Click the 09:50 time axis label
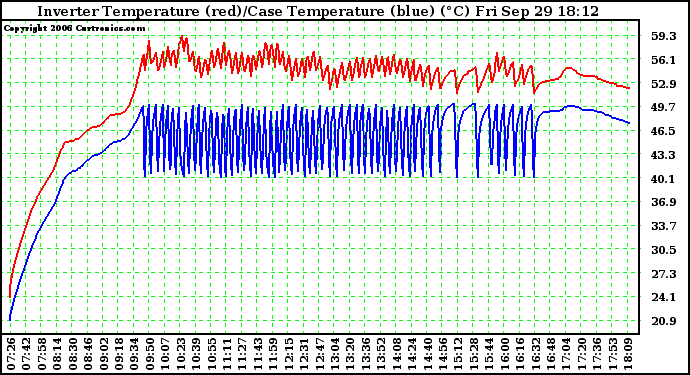 coord(150,354)
